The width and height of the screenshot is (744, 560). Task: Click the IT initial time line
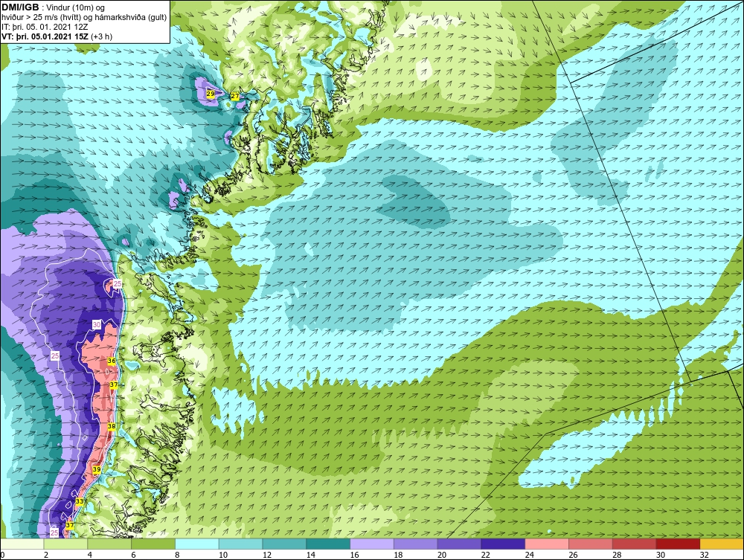(46, 27)
